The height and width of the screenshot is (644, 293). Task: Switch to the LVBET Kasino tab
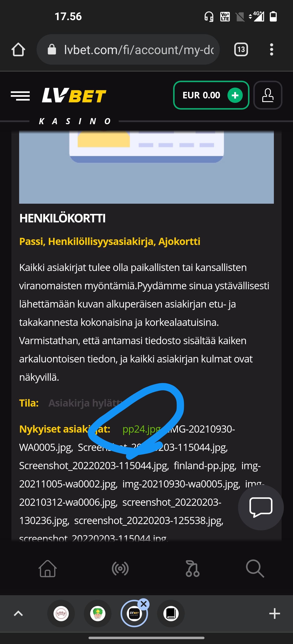134,613
